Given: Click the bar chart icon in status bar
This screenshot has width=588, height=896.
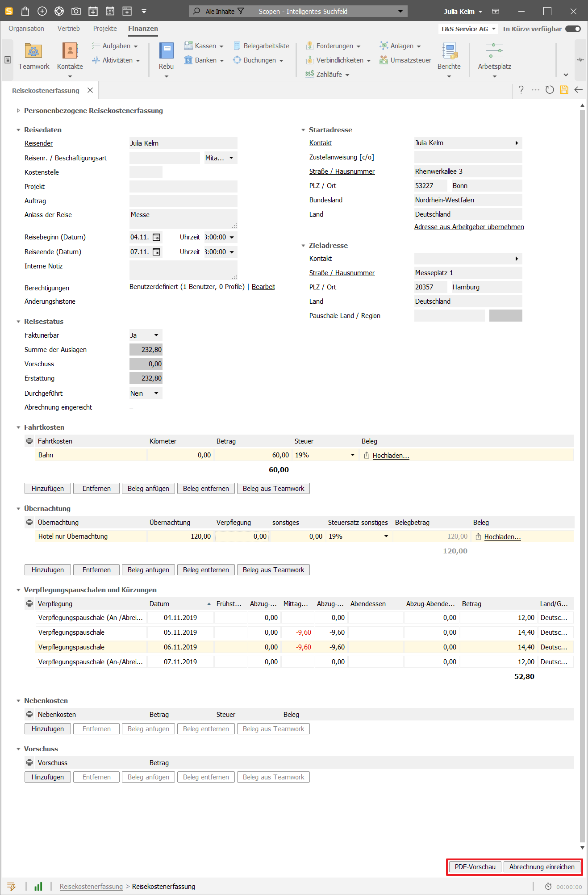Looking at the screenshot, I should click(x=38, y=887).
